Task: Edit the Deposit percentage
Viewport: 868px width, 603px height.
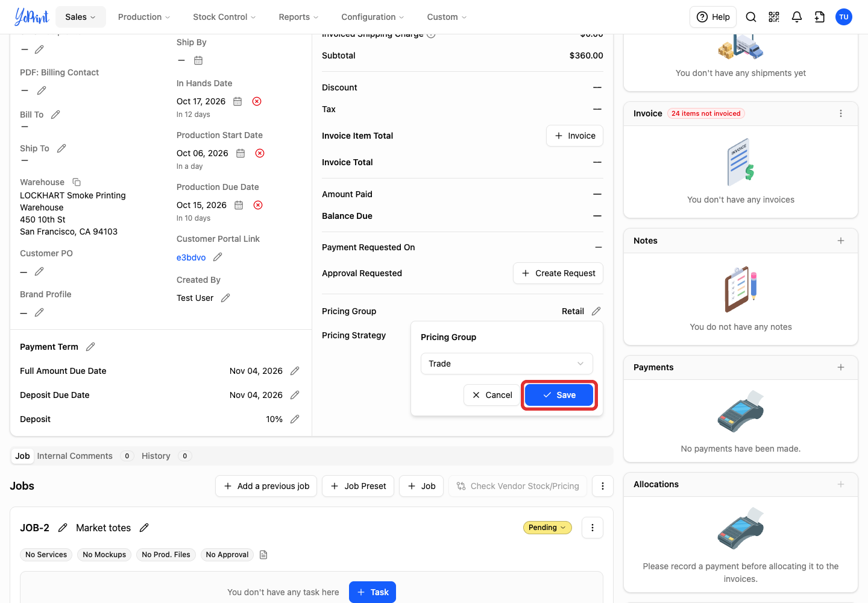Action: click(295, 419)
